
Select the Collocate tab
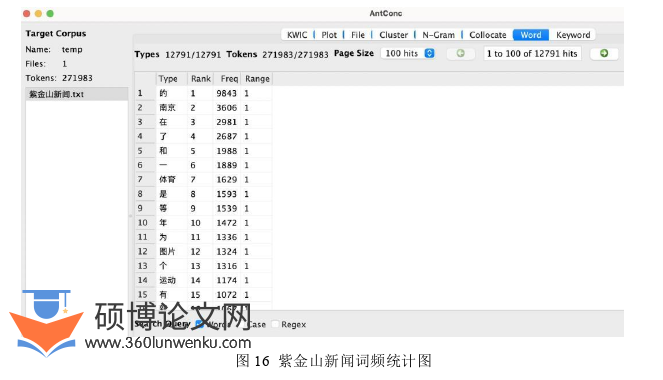(488, 35)
